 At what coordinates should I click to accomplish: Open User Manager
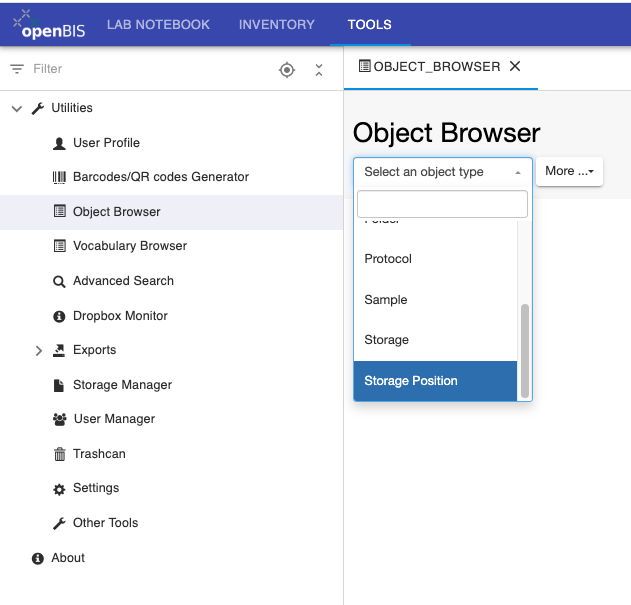click(114, 419)
